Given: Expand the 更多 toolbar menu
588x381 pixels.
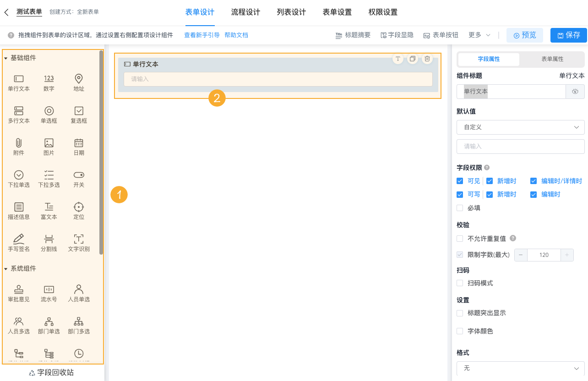Looking at the screenshot, I should (479, 35).
